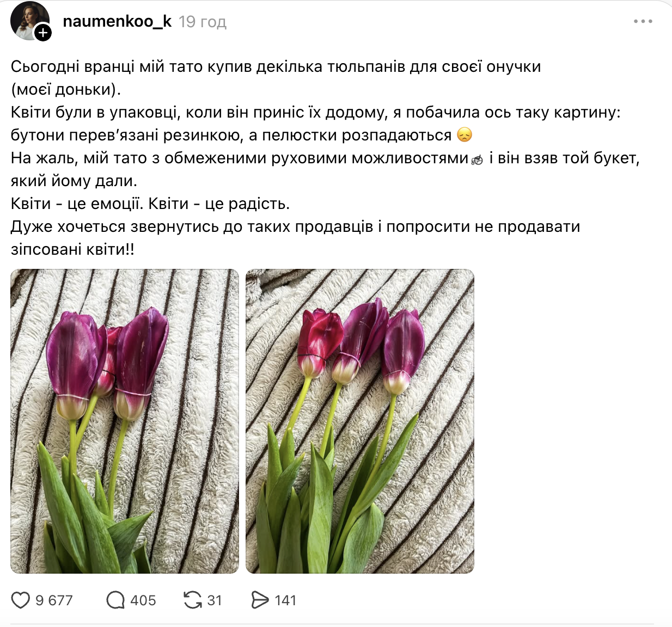The image size is (672, 627).
Task: Click the final words "зіпсовані квіти!!"
Action: click(x=72, y=249)
